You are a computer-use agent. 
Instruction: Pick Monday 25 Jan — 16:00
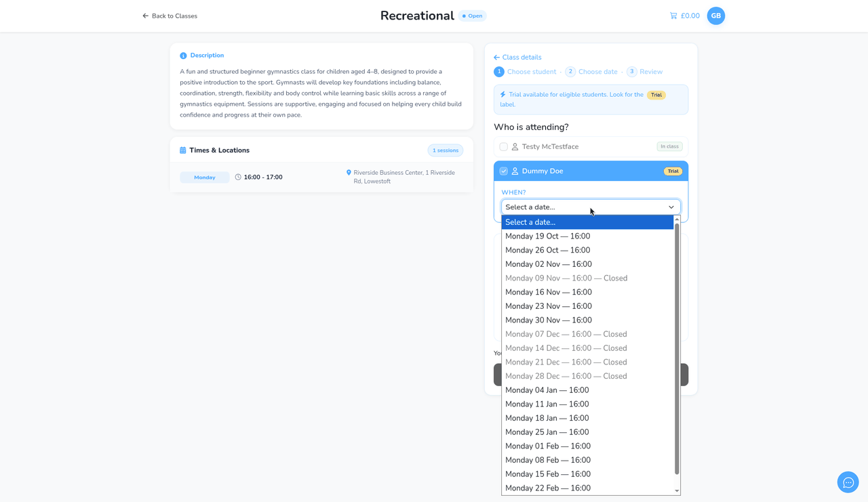coord(587,432)
